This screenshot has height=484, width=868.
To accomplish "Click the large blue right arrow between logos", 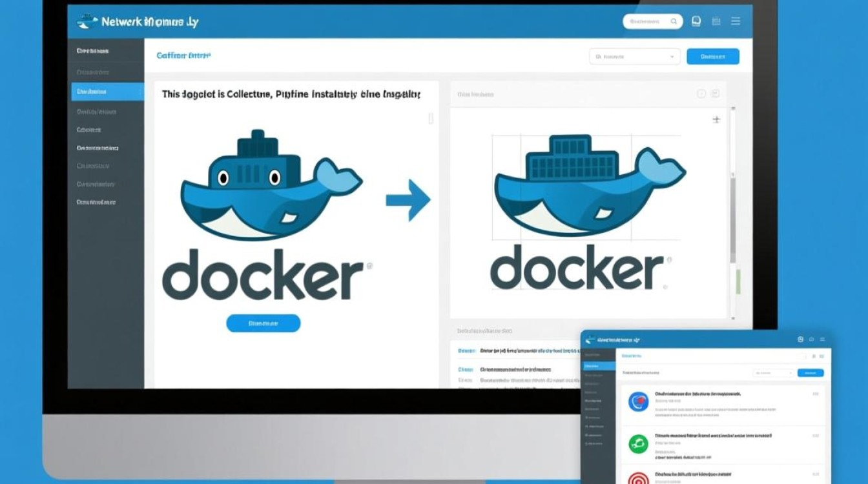I will point(408,200).
